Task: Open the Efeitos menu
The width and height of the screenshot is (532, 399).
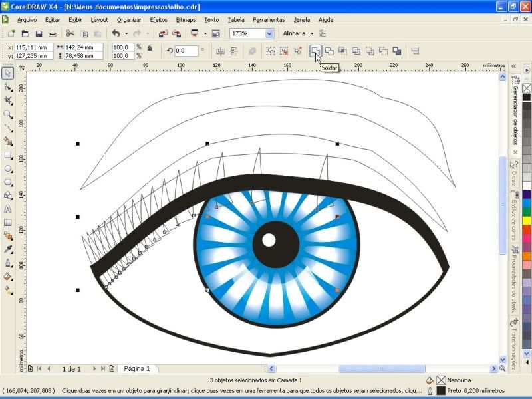Action: pyautogui.click(x=159, y=20)
